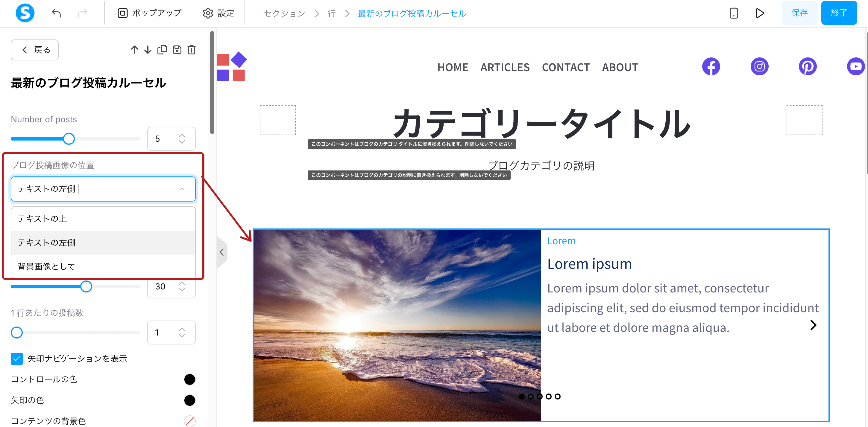
Task: Click the duplicate element icon
Action: pyautogui.click(x=162, y=50)
